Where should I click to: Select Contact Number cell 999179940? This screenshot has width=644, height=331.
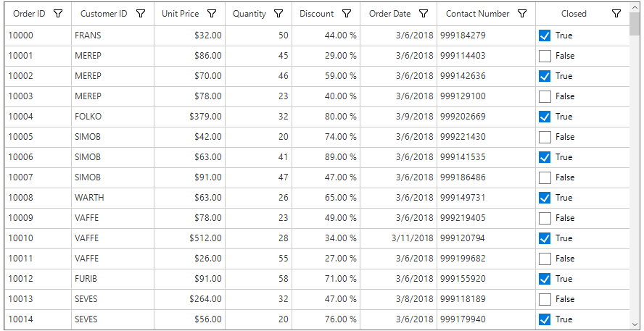pyautogui.click(x=487, y=320)
